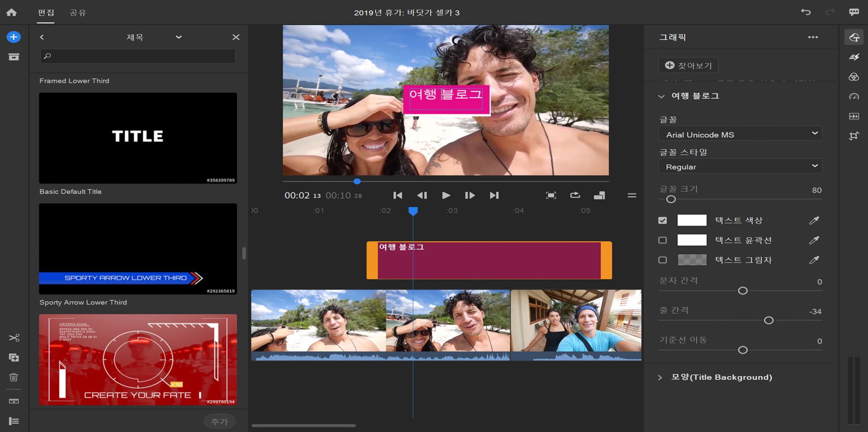The width and height of the screenshot is (868, 432).
Task: Expand the 모양(Title Background) section
Action: [660, 377]
